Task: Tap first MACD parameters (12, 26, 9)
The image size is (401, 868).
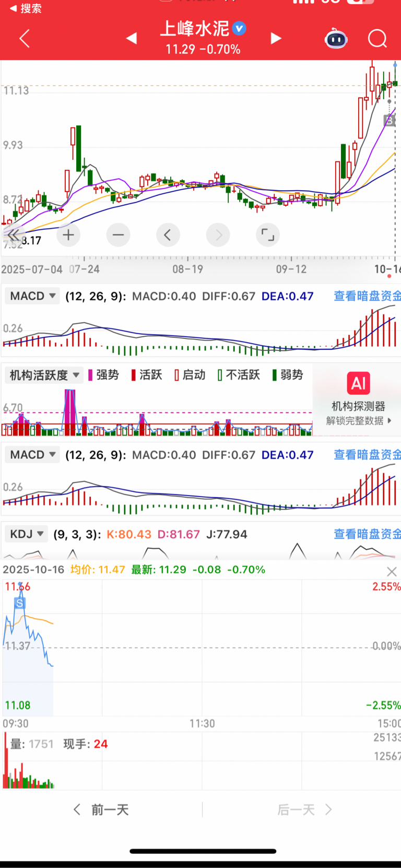Action: 96,296
